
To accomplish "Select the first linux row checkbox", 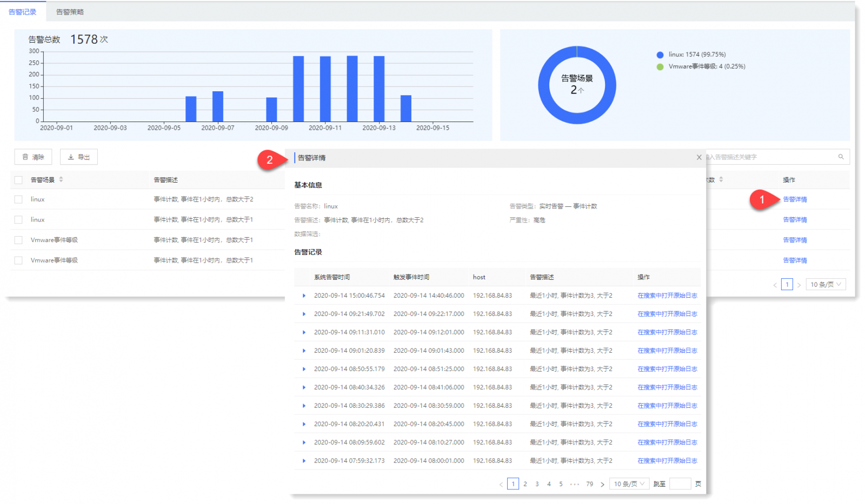I will [18, 199].
